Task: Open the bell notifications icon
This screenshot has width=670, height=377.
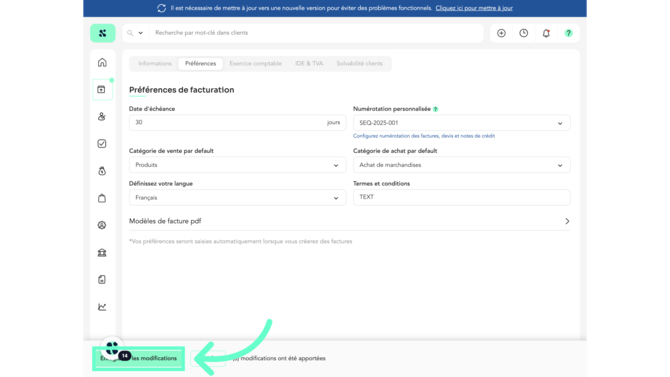Action: tap(546, 33)
